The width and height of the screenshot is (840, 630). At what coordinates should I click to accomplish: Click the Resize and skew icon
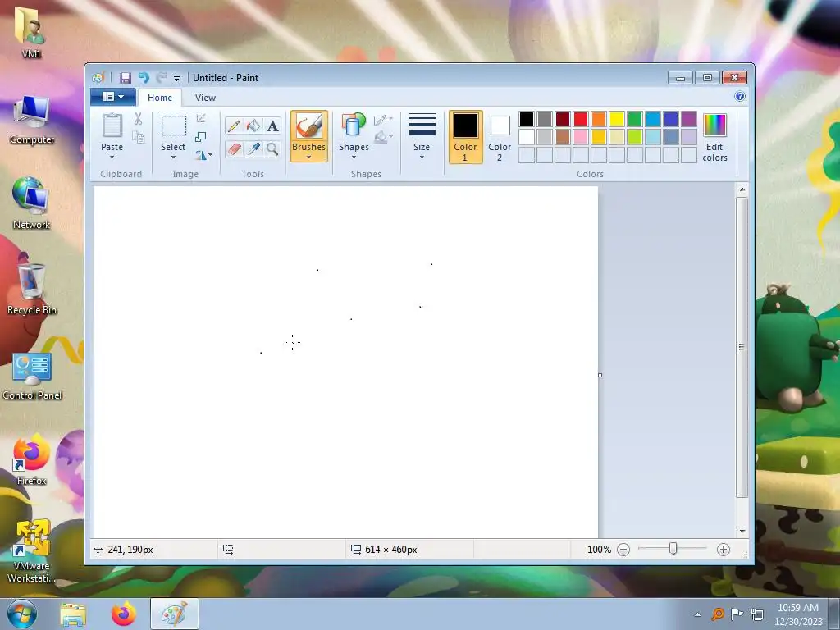point(200,137)
